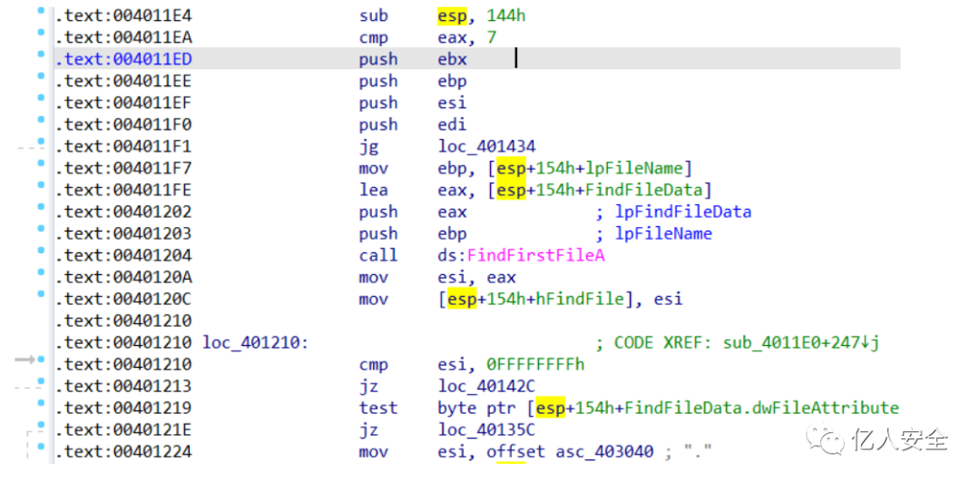Click the edi operand of push

(x=453, y=125)
